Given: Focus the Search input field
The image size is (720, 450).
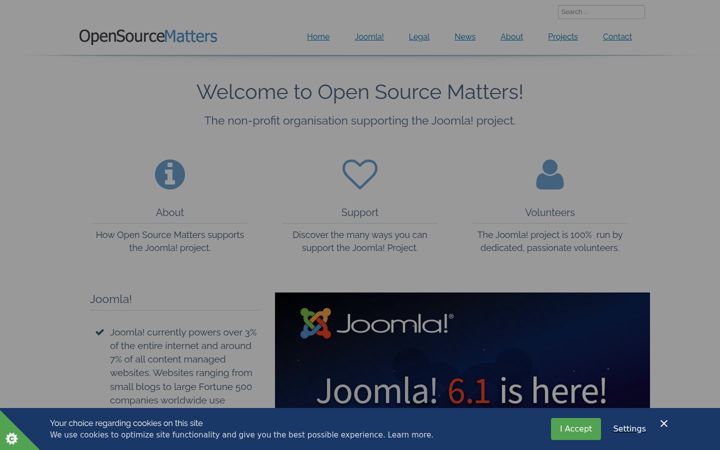Looking at the screenshot, I should (601, 12).
